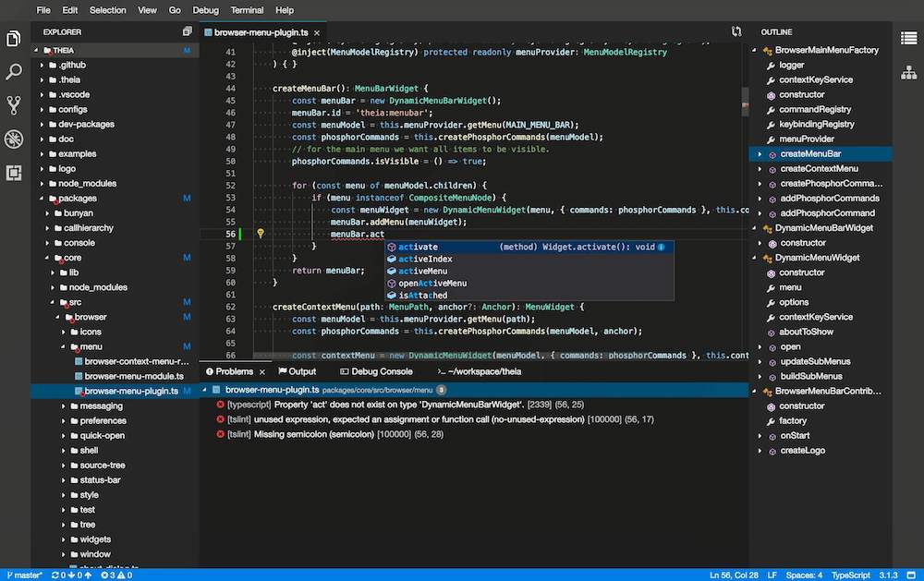Switch to the ~/workspace/theia terminal tab
Viewport: 924px width, 581px height.
pos(479,371)
